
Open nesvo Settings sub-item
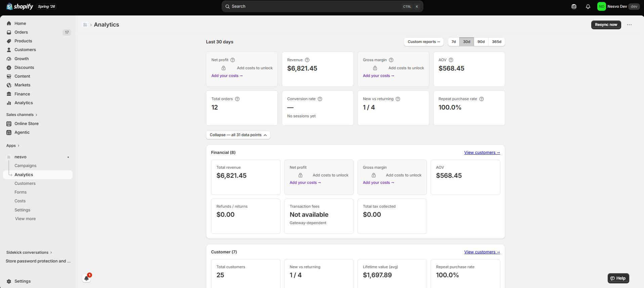click(22, 210)
